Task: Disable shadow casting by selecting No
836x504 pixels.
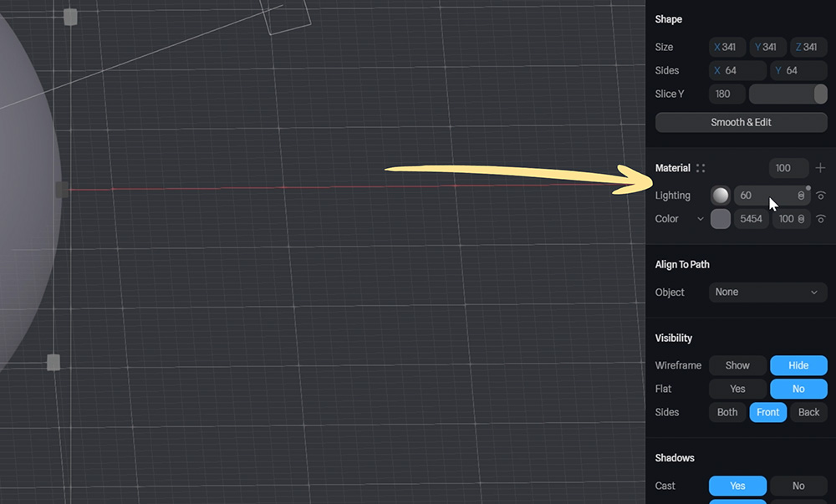Action: pyautogui.click(x=798, y=486)
